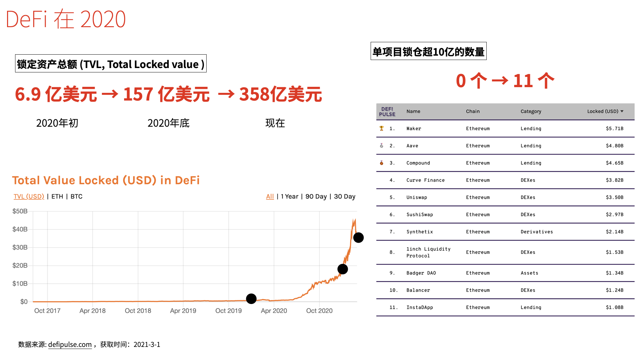The image size is (644, 362).
Task: Select the 30 Day time range
Action: [344, 196]
